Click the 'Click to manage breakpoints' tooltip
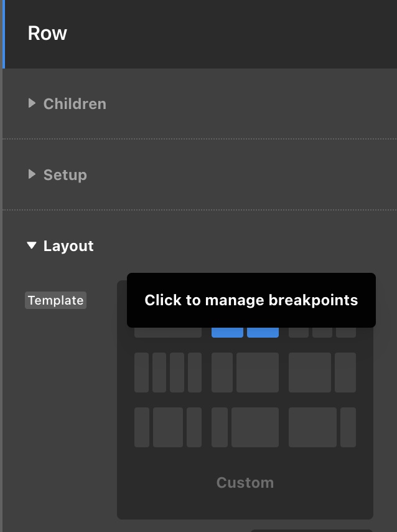397x532 pixels. click(x=251, y=300)
